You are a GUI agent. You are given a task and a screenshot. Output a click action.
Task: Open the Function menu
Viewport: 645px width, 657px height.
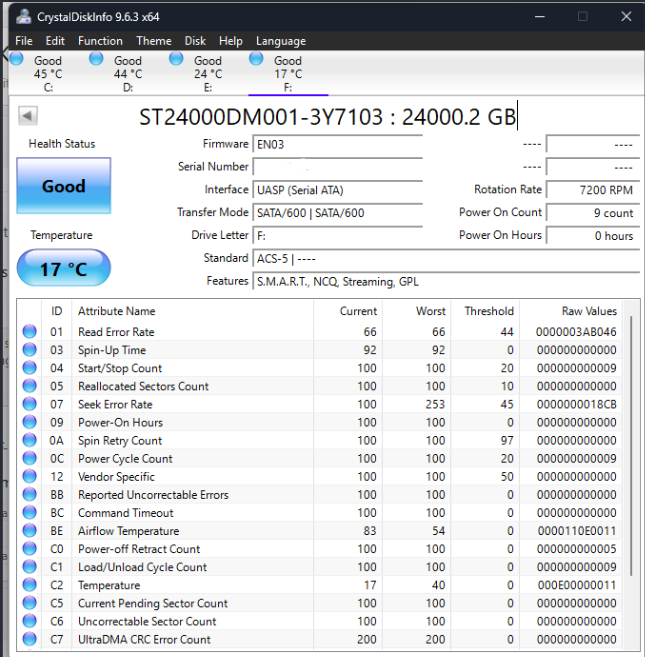[100, 41]
